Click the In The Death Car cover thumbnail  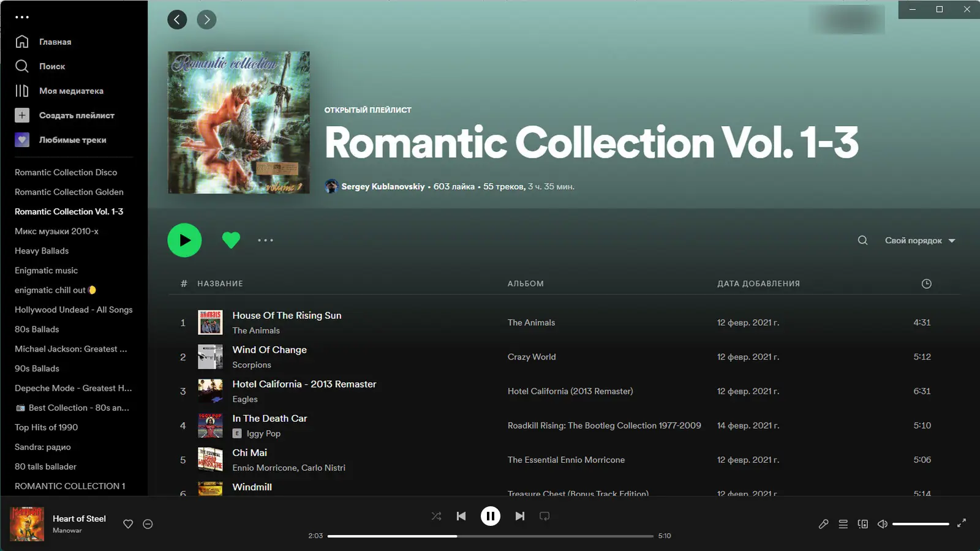click(x=210, y=425)
